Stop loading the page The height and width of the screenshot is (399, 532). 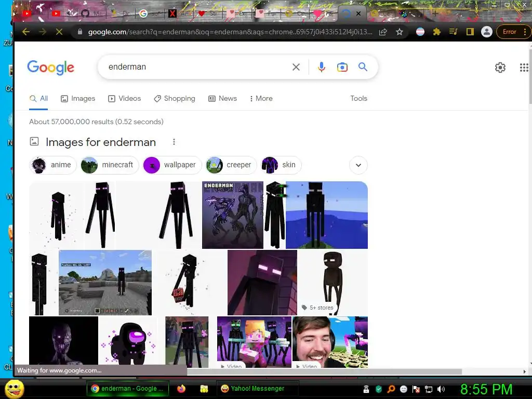pyautogui.click(x=59, y=32)
